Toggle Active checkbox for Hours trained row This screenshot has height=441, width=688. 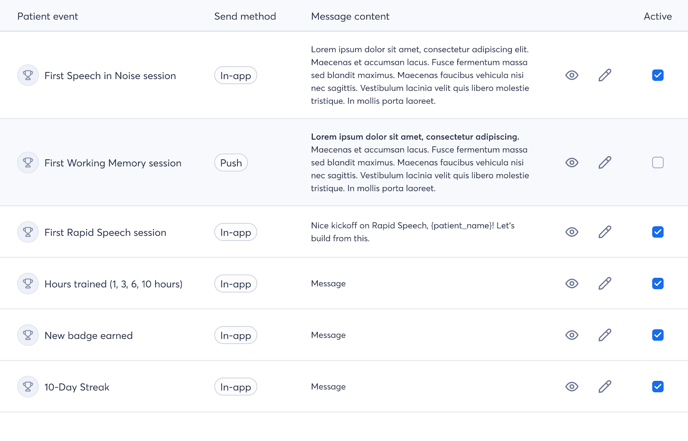tap(658, 284)
